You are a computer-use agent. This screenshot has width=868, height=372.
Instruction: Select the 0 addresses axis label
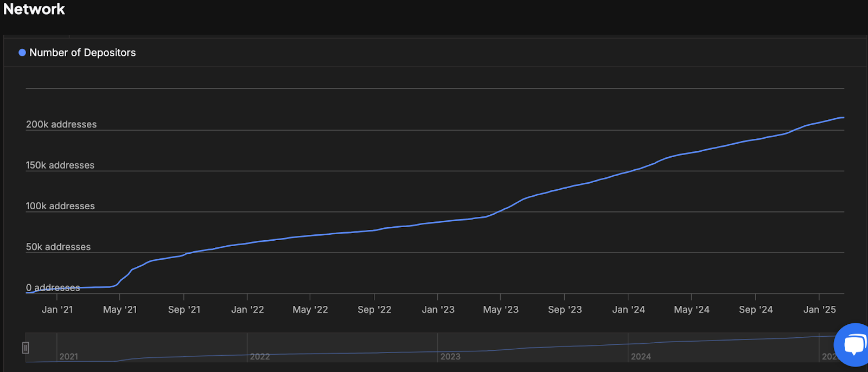(53, 287)
